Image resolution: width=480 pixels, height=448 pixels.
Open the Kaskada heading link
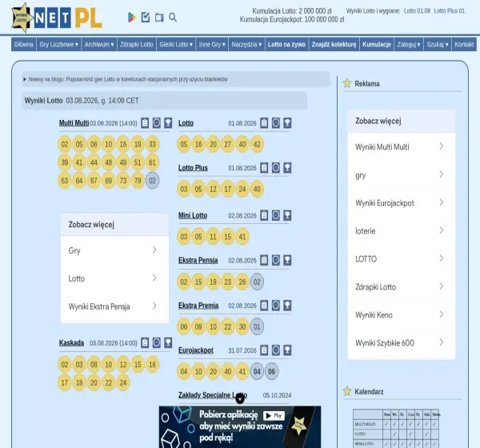click(x=72, y=342)
